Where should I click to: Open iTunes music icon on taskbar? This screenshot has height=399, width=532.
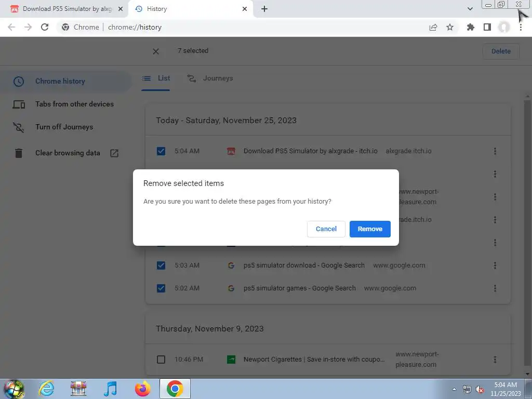(110, 389)
